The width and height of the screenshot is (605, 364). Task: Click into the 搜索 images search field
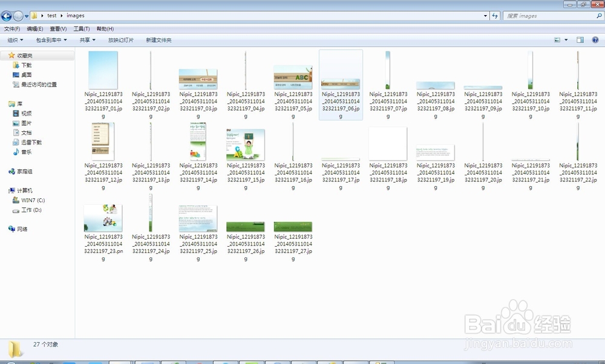point(550,16)
